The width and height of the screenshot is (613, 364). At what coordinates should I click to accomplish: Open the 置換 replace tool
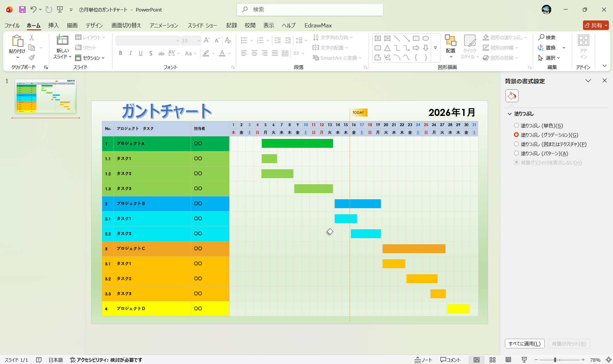pyautogui.click(x=551, y=48)
